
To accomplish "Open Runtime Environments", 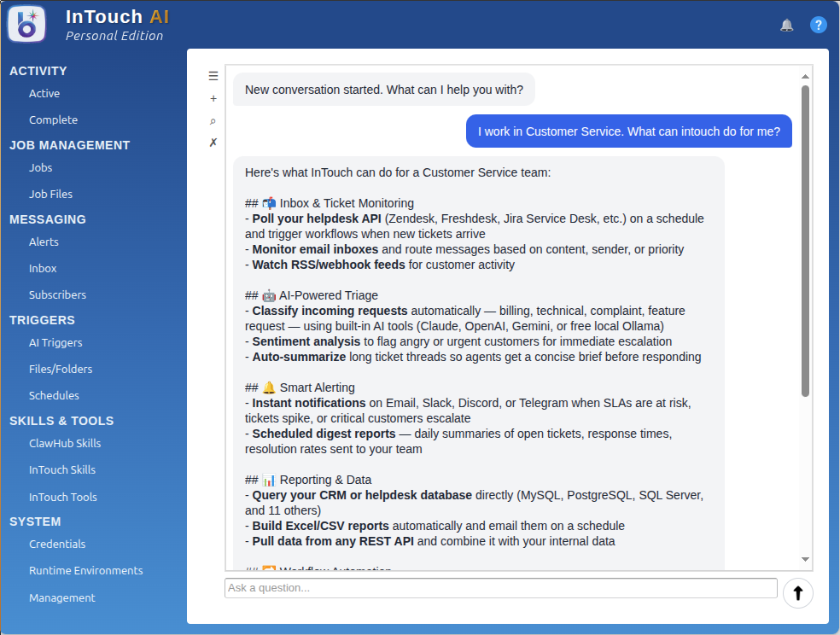I will click(x=85, y=570).
